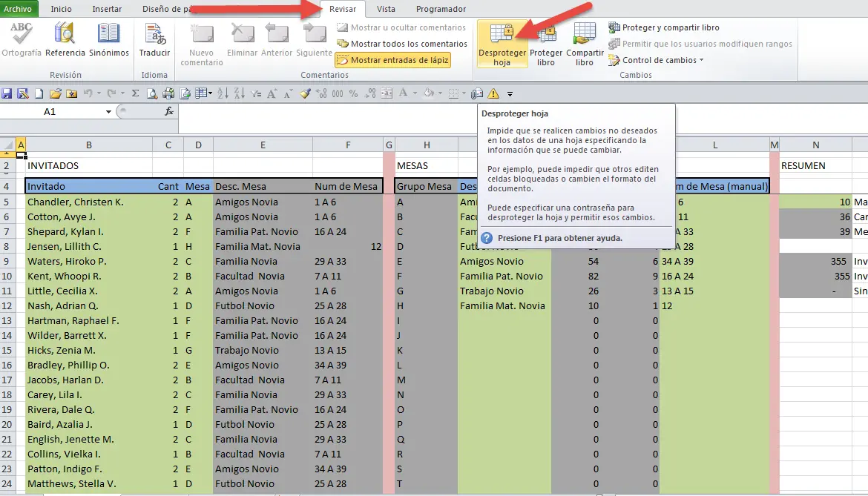Viewport: 868px width, 496px height.
Task: Select cell 'Chandler, Christen K.'
Action: tap(88, 202)
